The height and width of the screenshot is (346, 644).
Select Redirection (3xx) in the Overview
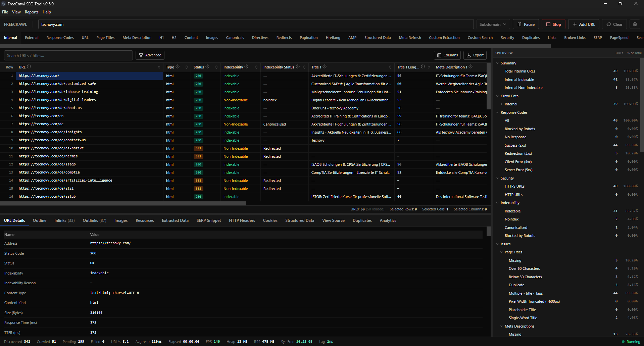coord(518,153)
